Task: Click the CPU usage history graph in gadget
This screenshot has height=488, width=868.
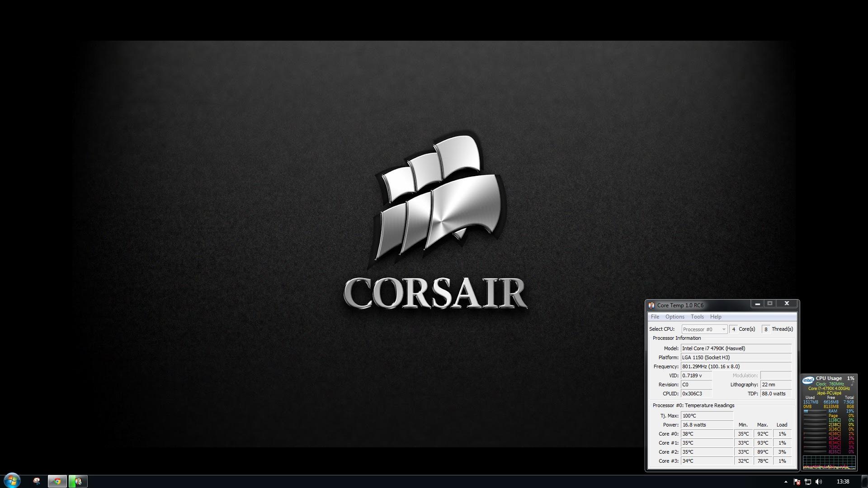Action: tap(829, 462)
